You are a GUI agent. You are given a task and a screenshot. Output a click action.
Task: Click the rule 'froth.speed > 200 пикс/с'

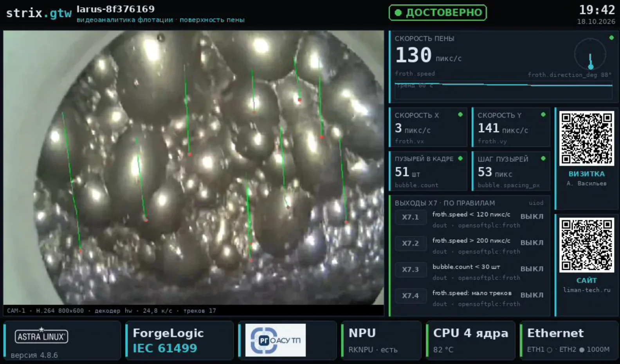[x=471, y=241]
